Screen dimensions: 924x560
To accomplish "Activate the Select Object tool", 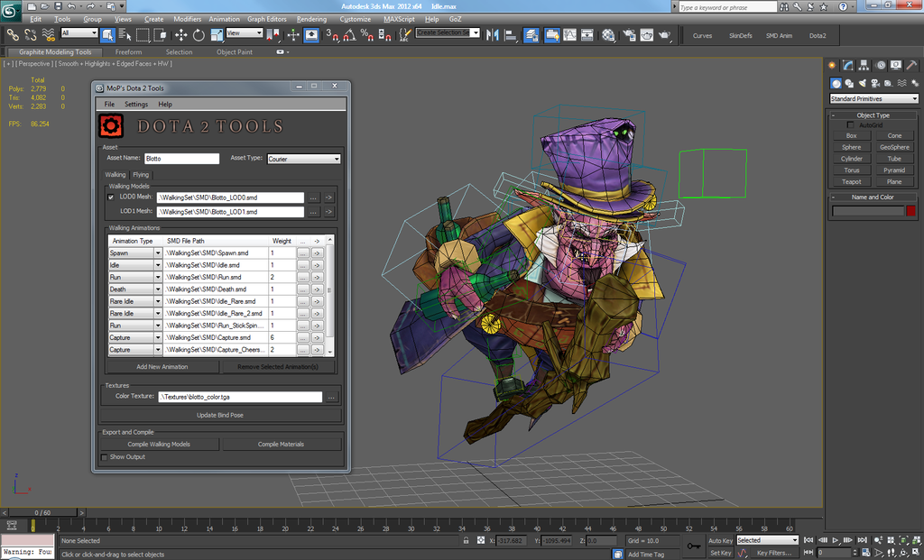I will 107,35.
